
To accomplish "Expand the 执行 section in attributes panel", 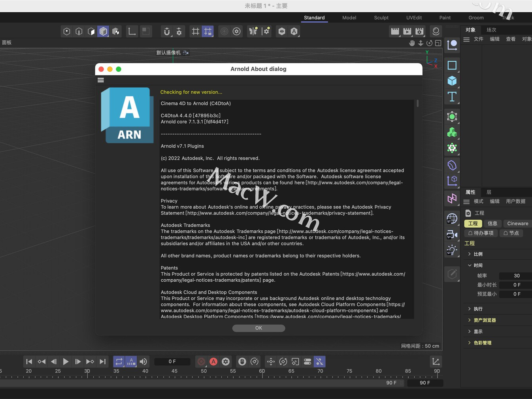I will point(477,309).
